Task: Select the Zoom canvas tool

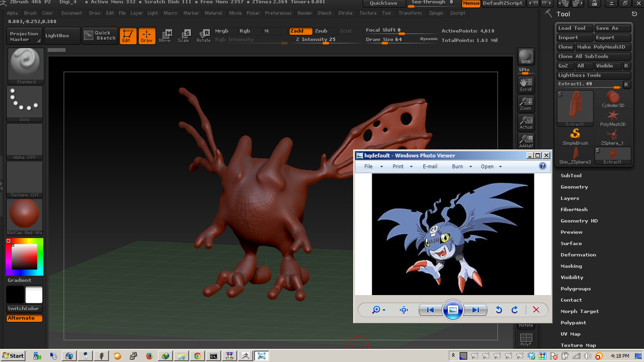Action: pyautogui.click(x=526, y=104)
